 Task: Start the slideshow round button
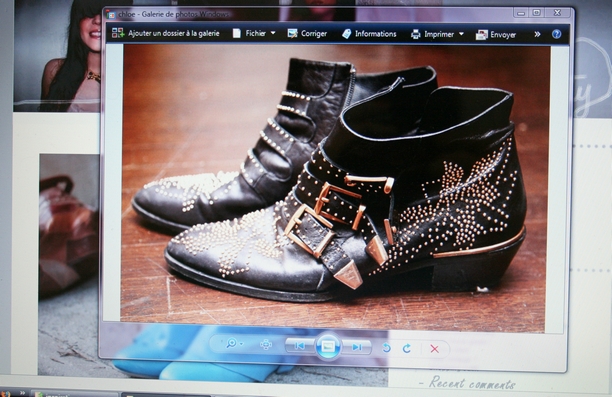(x=327, y=346)
